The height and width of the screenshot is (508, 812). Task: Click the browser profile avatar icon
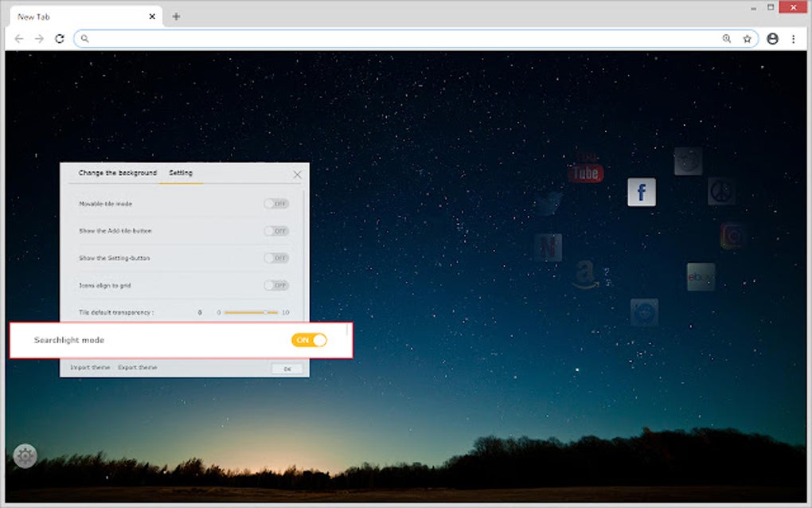771,37
